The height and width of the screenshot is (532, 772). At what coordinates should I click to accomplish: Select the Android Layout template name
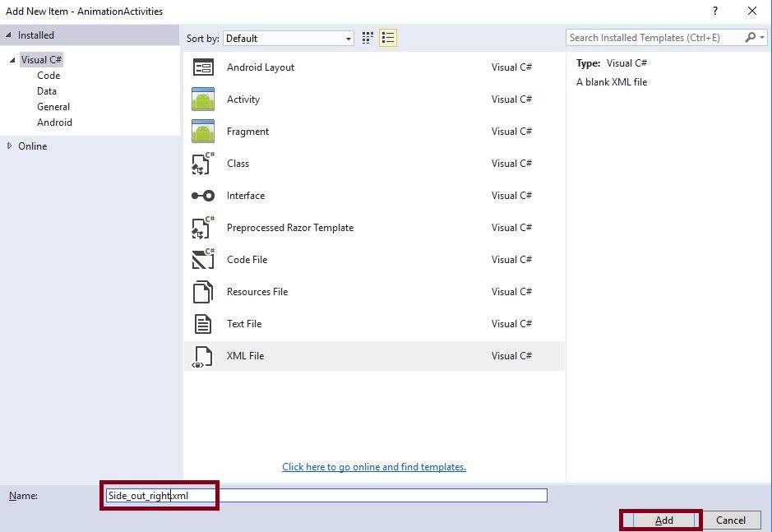(x=261, y=67)
